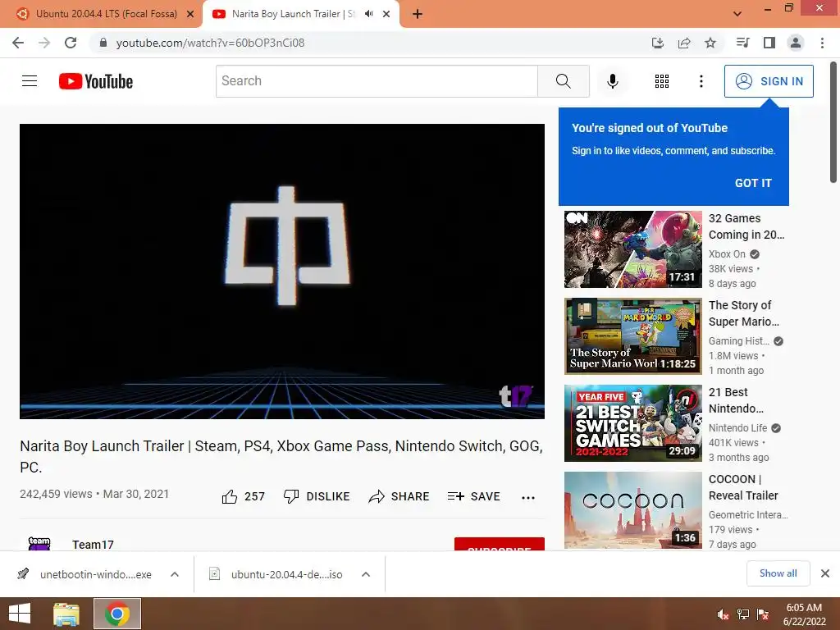This screenshot has width=840, height=630.
Task: Open 21 Best Switch Games thumbnail
Action: pyautogui.click(x=633, y=423)
